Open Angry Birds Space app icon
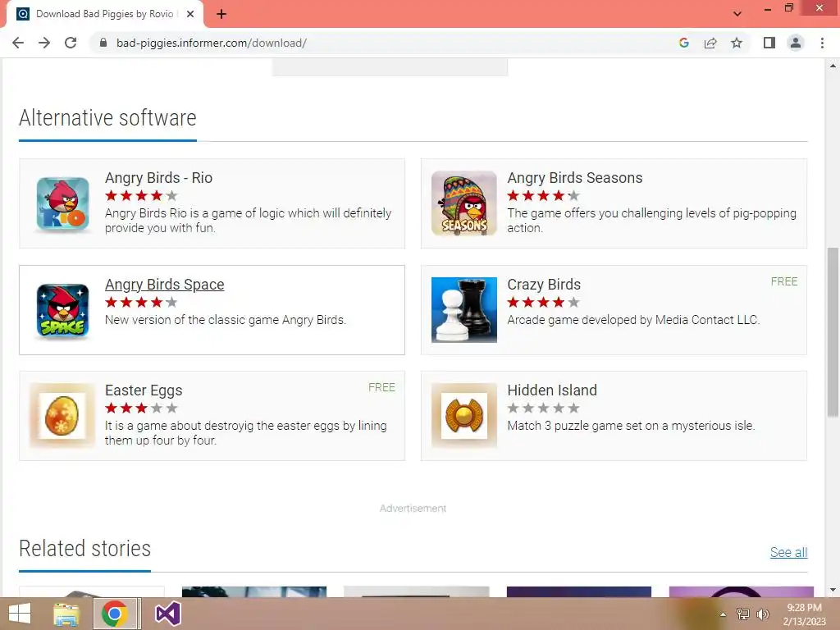 (62, 310)
